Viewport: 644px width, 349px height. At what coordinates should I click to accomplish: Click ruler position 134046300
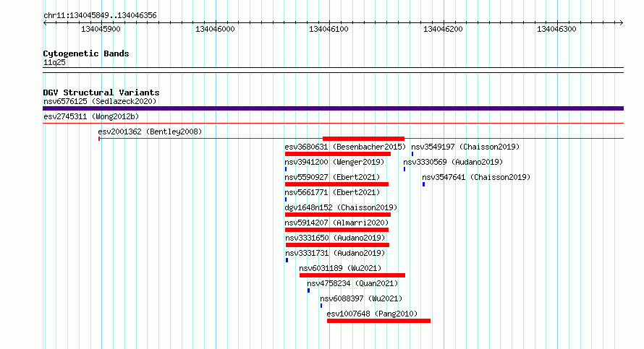(x=556, y=29)
